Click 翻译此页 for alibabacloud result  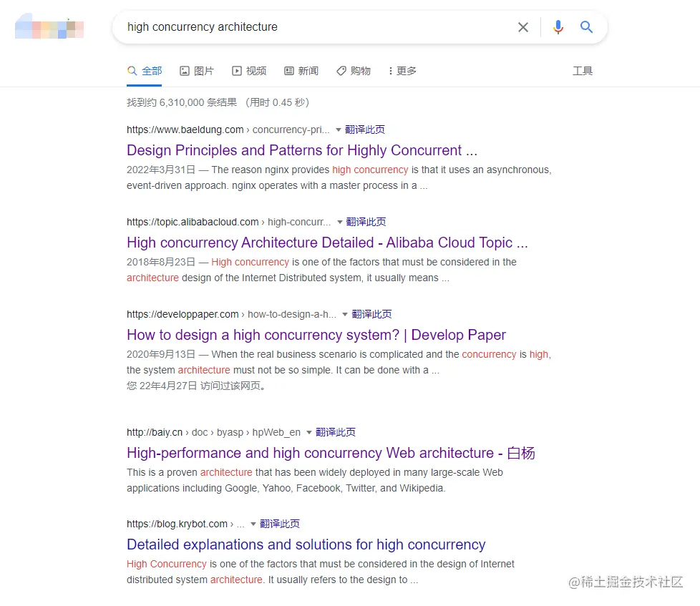(366, 223)
